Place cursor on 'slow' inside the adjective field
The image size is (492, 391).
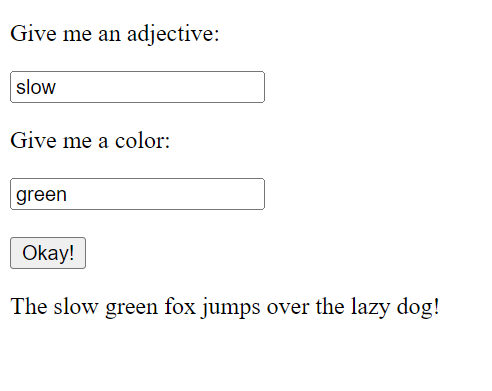pyautogui.click(x=36, y=87)
